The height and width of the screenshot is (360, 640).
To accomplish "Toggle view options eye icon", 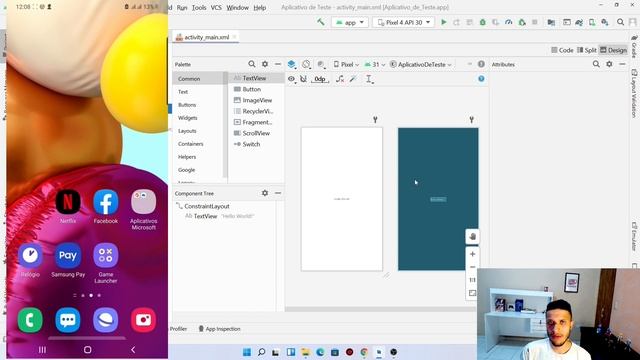I will (x=291, y=79).
